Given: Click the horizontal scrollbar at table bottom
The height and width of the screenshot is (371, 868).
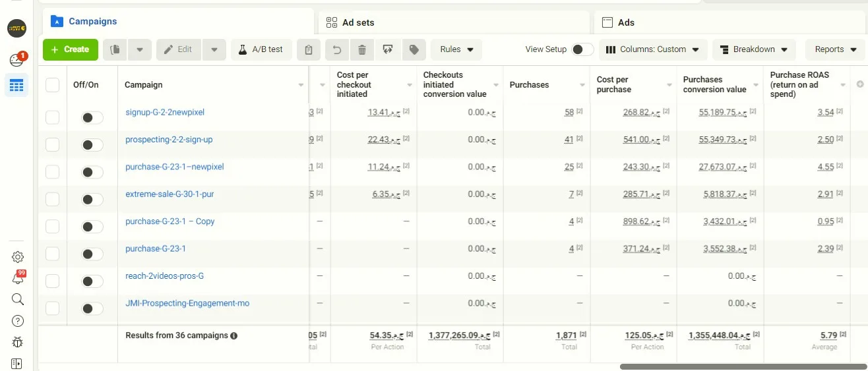Looking at the screenshot, I should point(742,366).
